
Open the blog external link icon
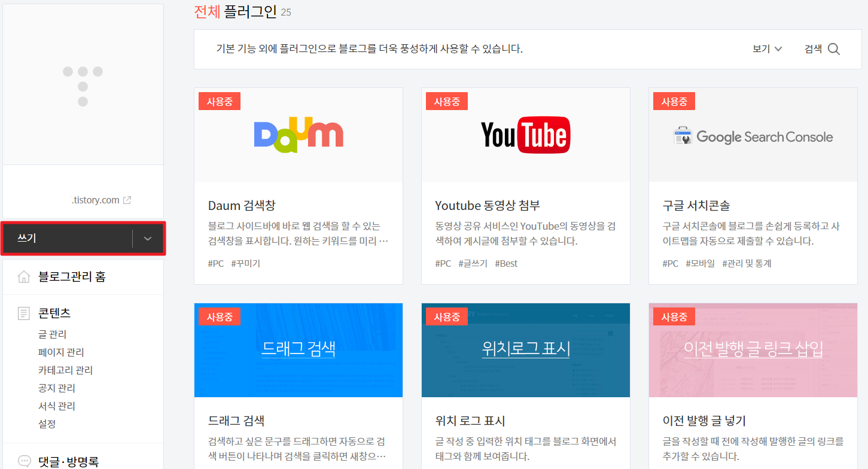coord(127,200)
